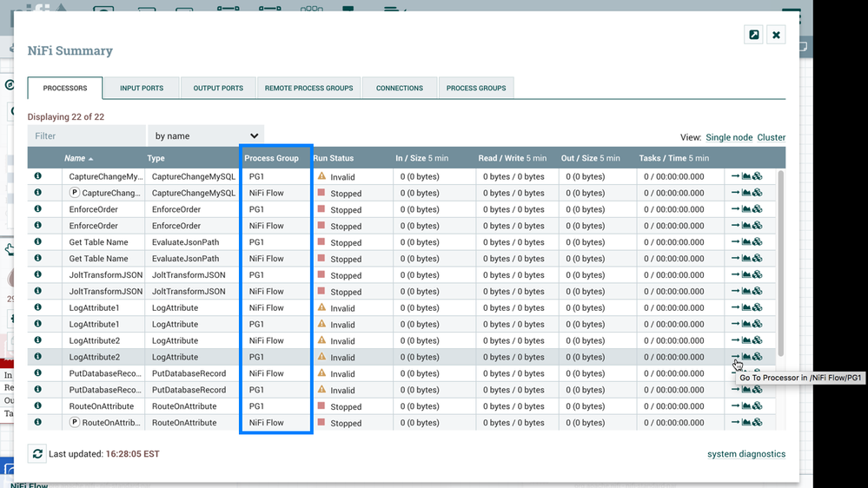Open the Input Ports tab

click(x=142, y=88)
